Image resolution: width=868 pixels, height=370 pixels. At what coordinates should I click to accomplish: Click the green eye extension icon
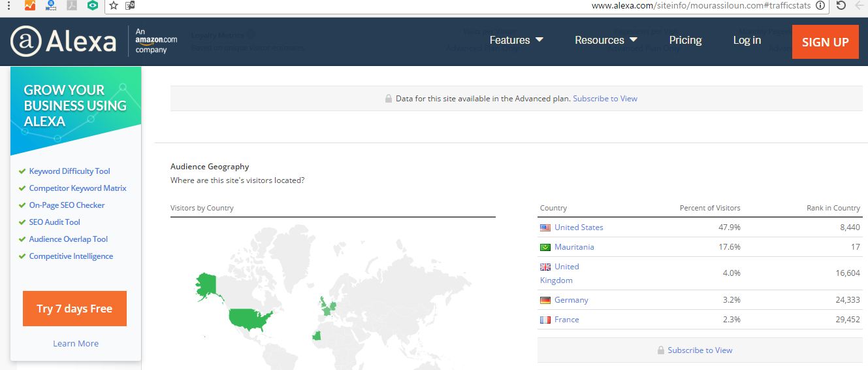(x=93, y=5)
